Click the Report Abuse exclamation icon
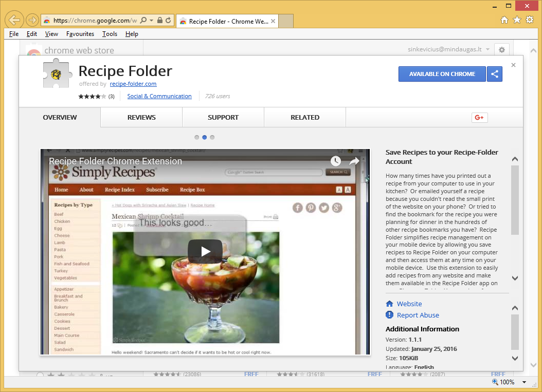Screen dimensions: 542x392 (x=390, y=315)
